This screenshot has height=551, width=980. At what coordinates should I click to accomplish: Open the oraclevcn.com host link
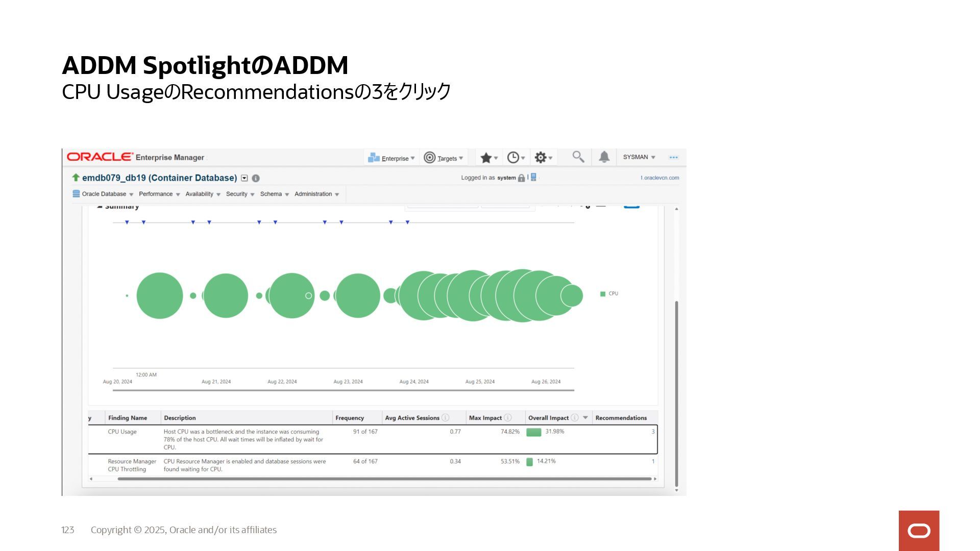click(x=659, y=178)
